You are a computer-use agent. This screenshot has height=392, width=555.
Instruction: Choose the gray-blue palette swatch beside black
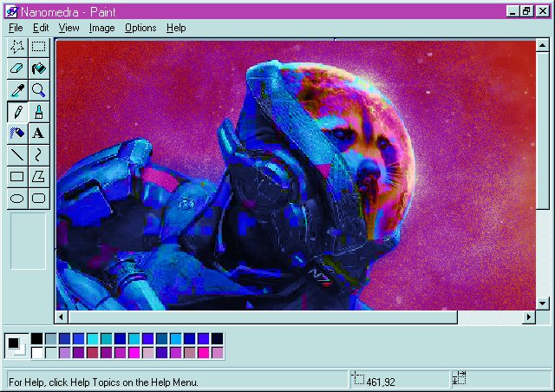[51, 339]
